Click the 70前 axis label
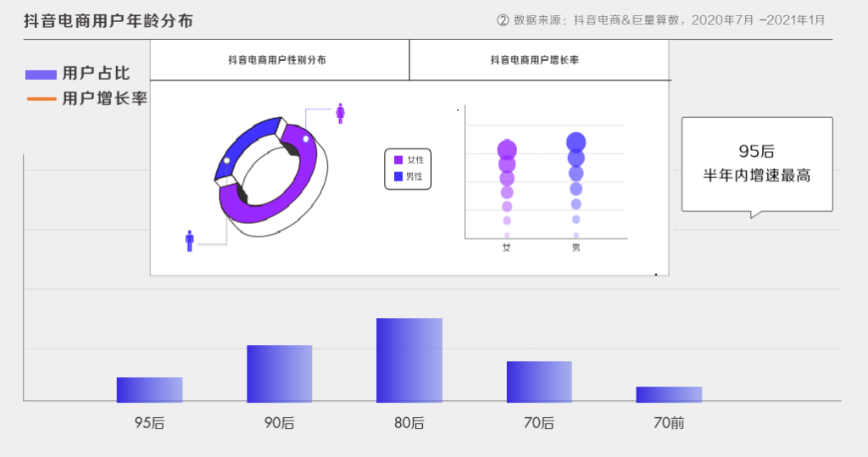 669,423
